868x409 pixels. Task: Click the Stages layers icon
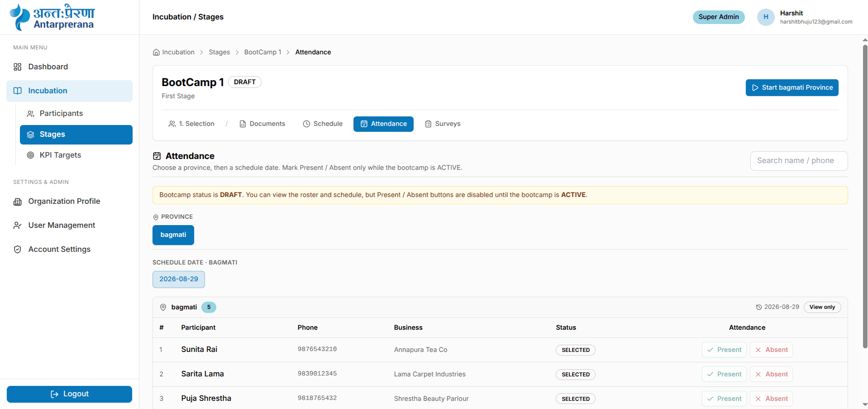pos(31,135)
